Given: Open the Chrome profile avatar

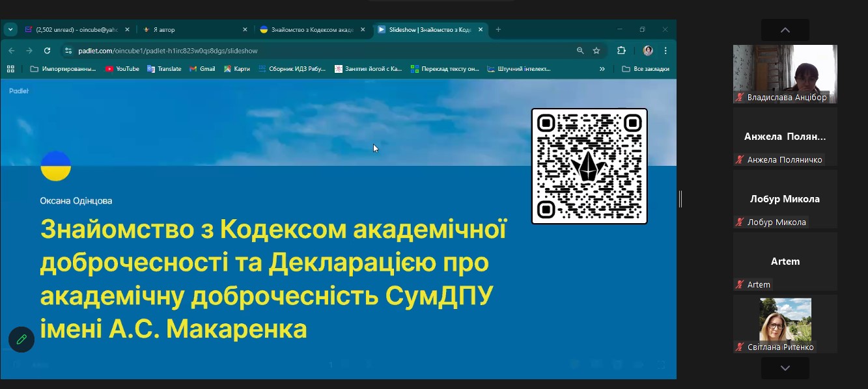Looking at the screenshot, I should click(x=647, y=51).
